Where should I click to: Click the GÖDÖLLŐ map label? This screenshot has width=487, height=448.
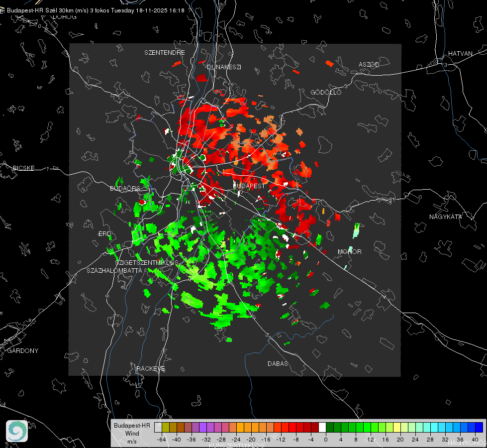326,92
